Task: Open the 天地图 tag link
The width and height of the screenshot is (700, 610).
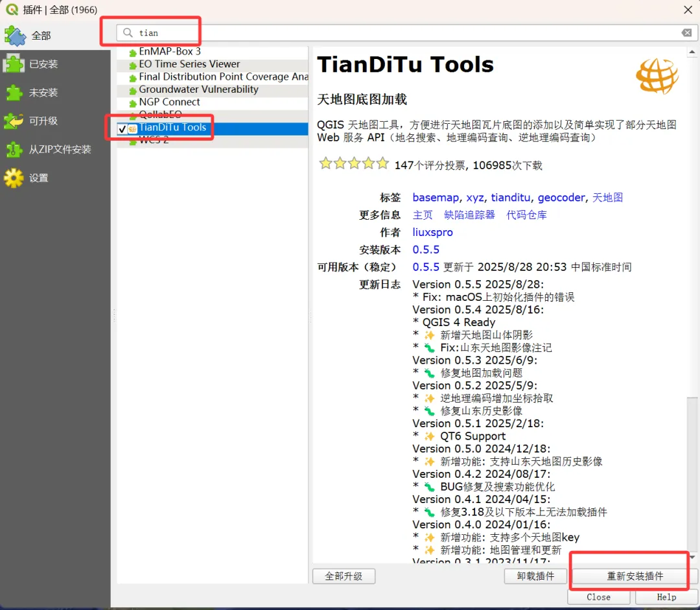Action: coord(607,197)
